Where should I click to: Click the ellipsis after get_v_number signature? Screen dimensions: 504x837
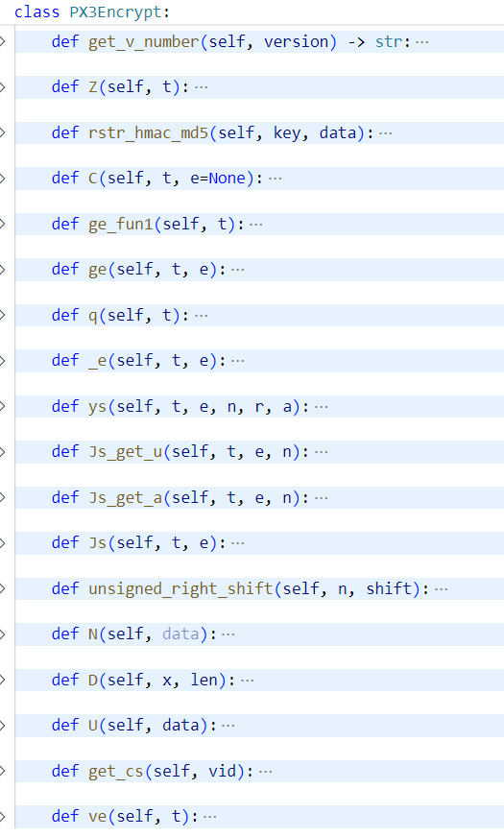tap(421, 42)
